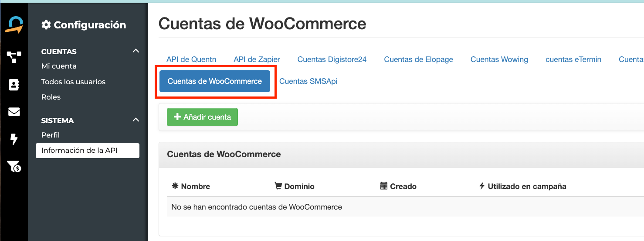
Task: Click the Configuración gear icon
Action: click(46, 25)
